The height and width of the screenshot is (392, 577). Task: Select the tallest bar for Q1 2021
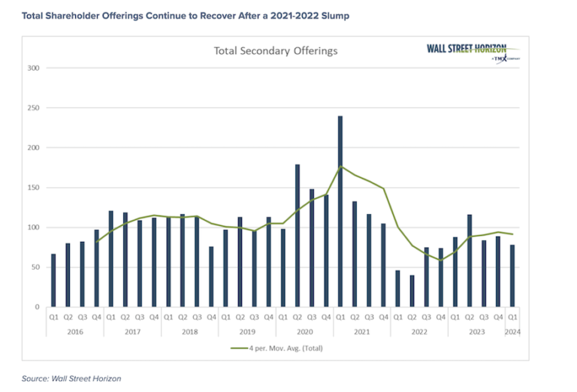[x=340, y=212]
